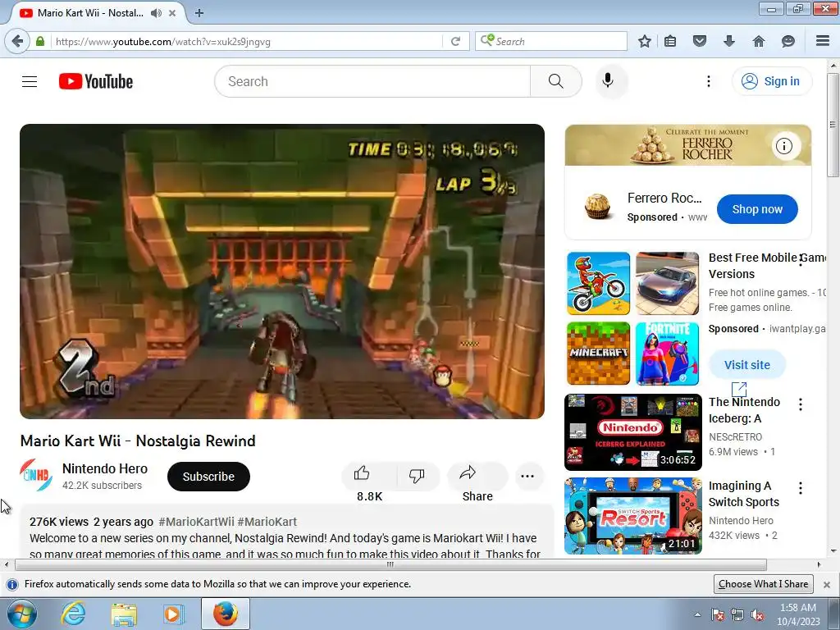Click the Ferrero Rocher banner image
Screen dimensions: 840x630
688,145
